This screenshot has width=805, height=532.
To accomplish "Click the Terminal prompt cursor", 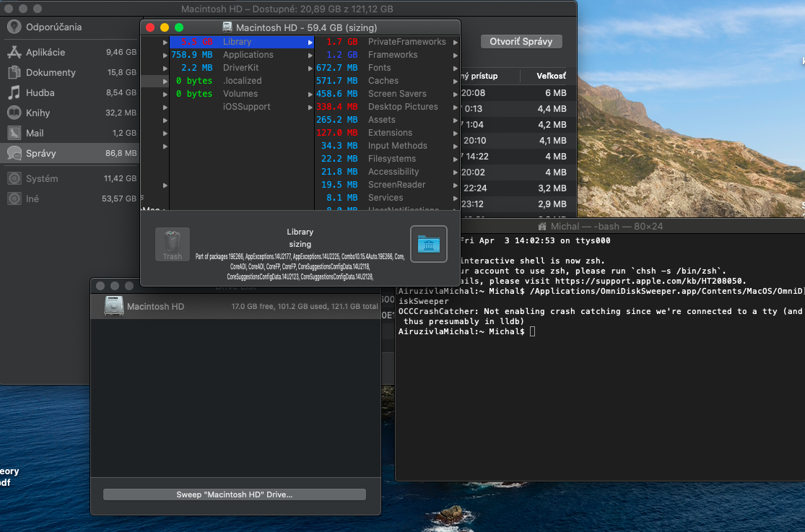I will [x=532, y=332].
